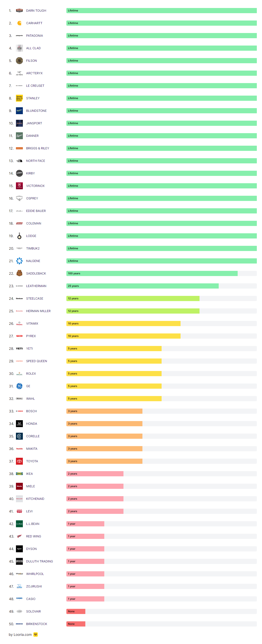This screenshot has width=262, height=644.
Task: Click the GE blue circle logo
Action: (x=19, y=386)
